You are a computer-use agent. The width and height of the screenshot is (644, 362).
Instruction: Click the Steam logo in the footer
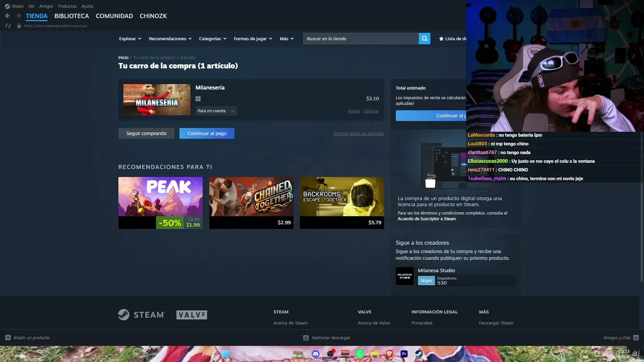pos(141,315)
